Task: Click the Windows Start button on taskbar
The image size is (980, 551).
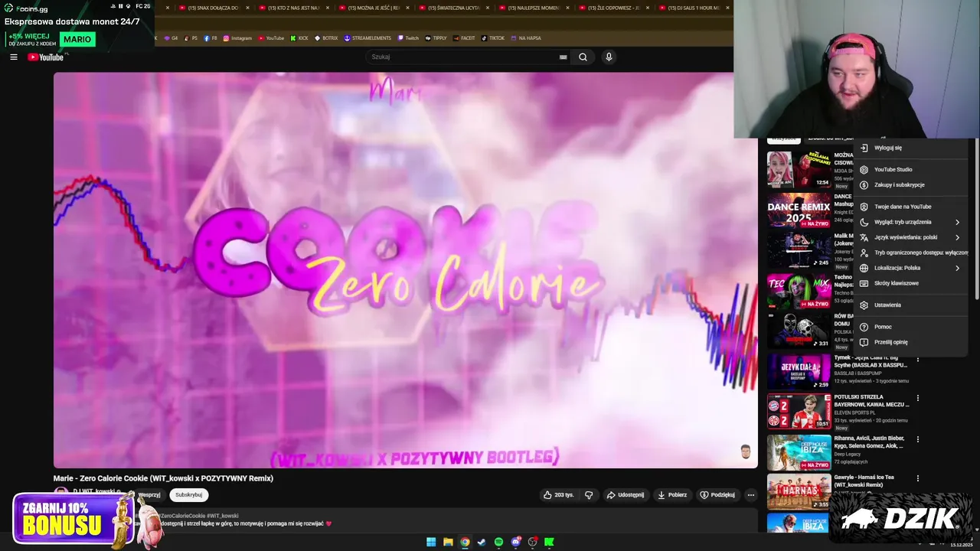Action: click(x=431, y=542)
